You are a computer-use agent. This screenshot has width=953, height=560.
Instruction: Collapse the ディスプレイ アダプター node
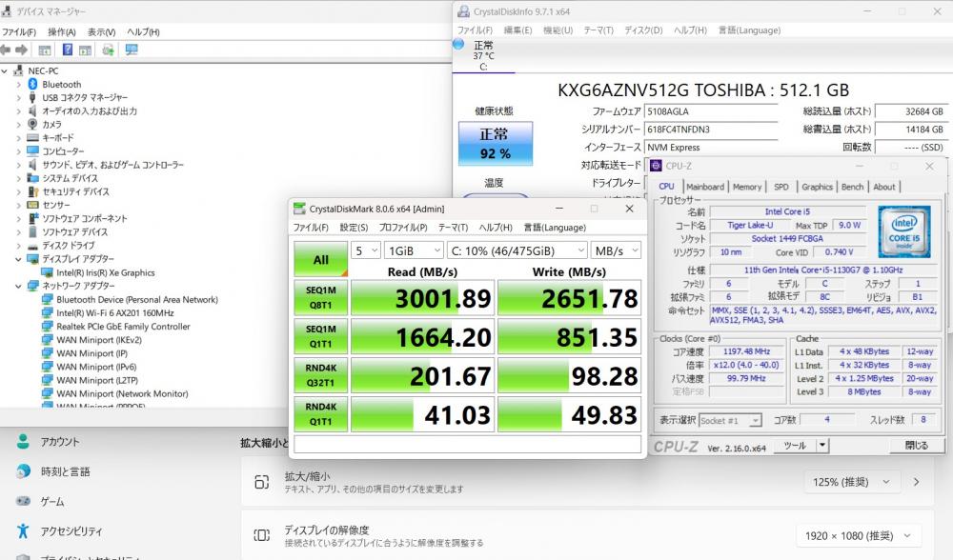point(18,259)
